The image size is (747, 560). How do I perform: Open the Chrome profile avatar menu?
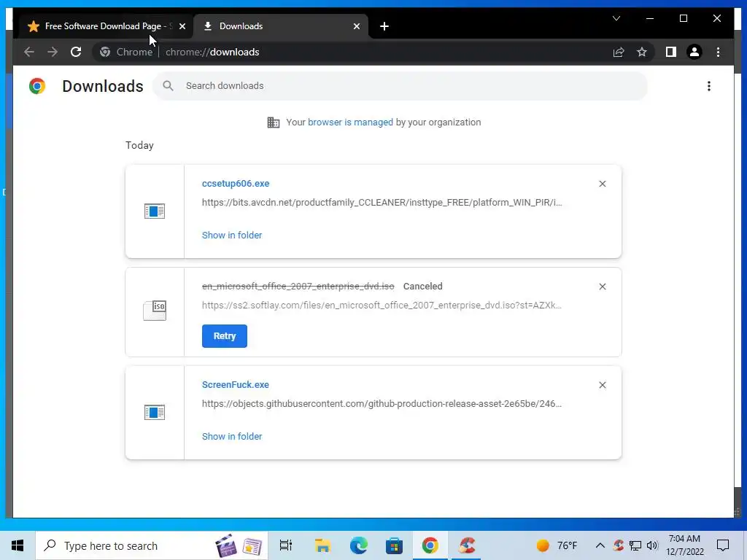click(x=694, y=52)
